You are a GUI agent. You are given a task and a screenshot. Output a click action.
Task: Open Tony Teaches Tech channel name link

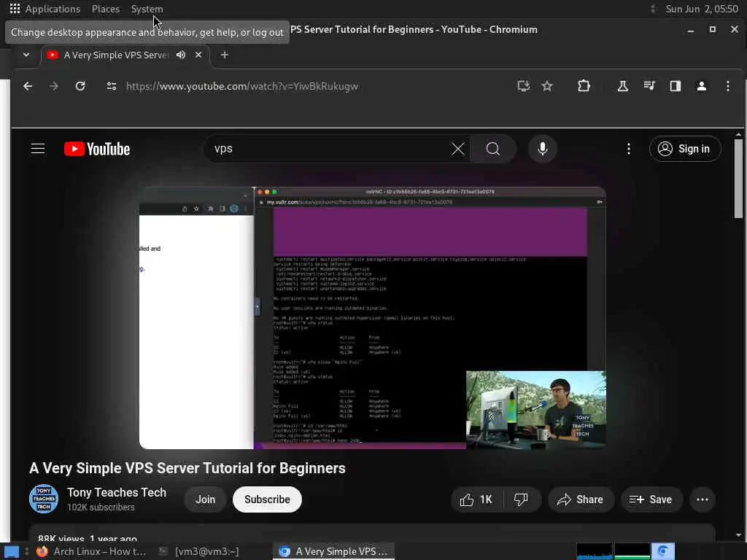coord(117,492)
